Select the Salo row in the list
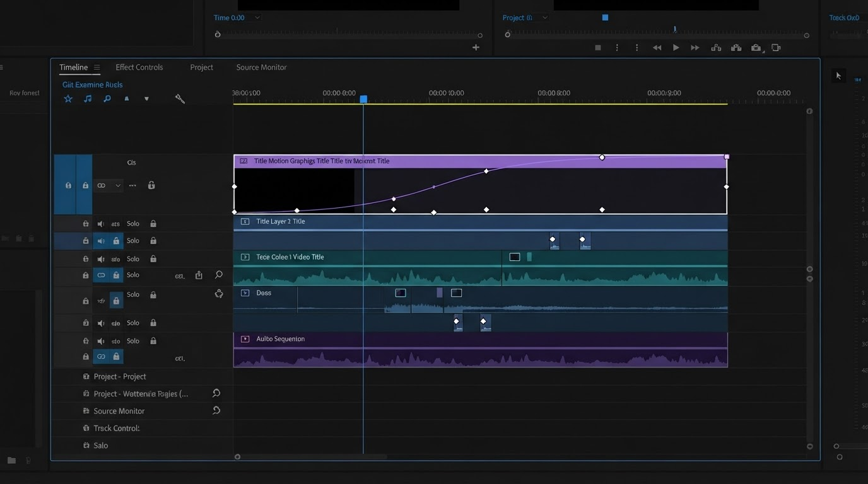 (x=142, y=445)
